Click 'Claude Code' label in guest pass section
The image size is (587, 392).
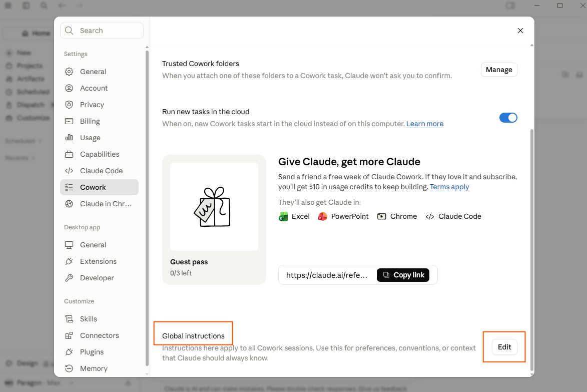coord(460,216)
